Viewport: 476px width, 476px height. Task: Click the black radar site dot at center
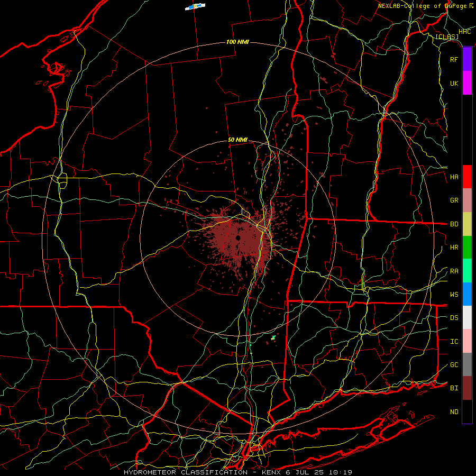[239, 237]
